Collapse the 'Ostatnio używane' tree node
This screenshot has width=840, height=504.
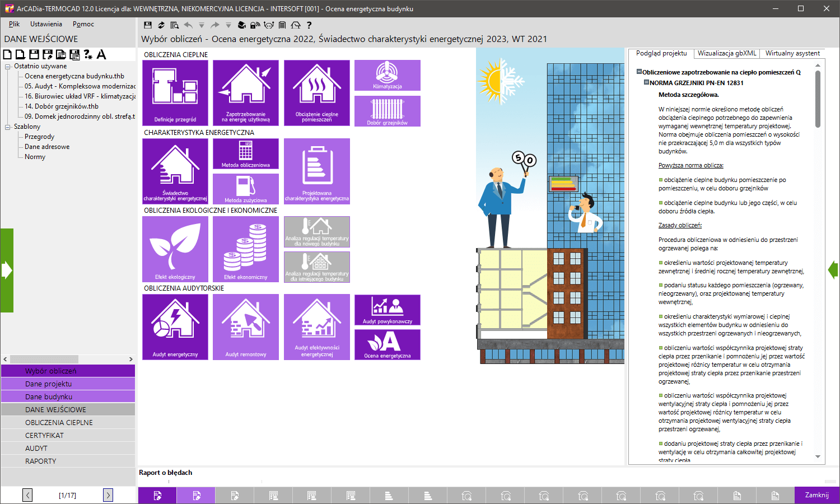click(x=8, y=66)
